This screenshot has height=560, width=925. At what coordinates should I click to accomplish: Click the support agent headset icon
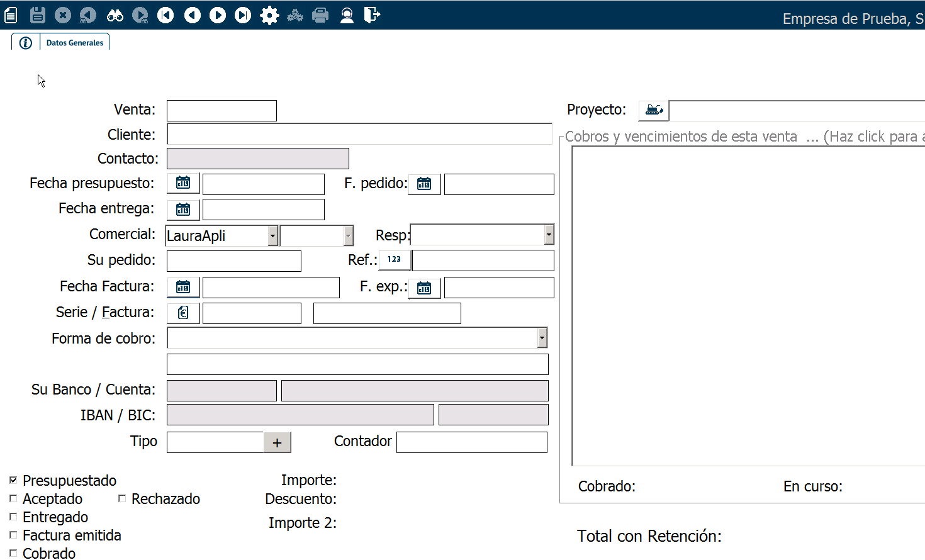coord(347,15)
